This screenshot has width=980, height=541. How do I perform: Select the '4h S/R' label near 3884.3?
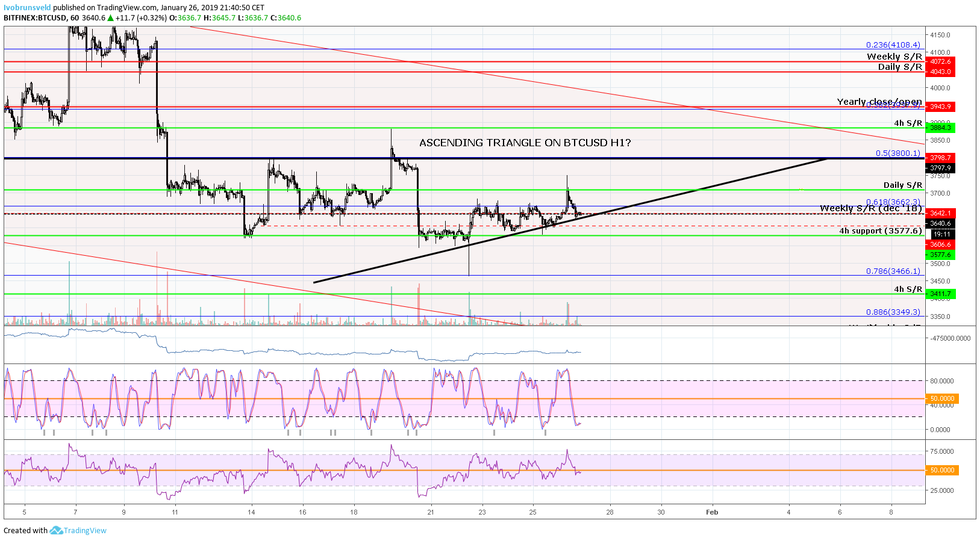[x=908, y=123]
